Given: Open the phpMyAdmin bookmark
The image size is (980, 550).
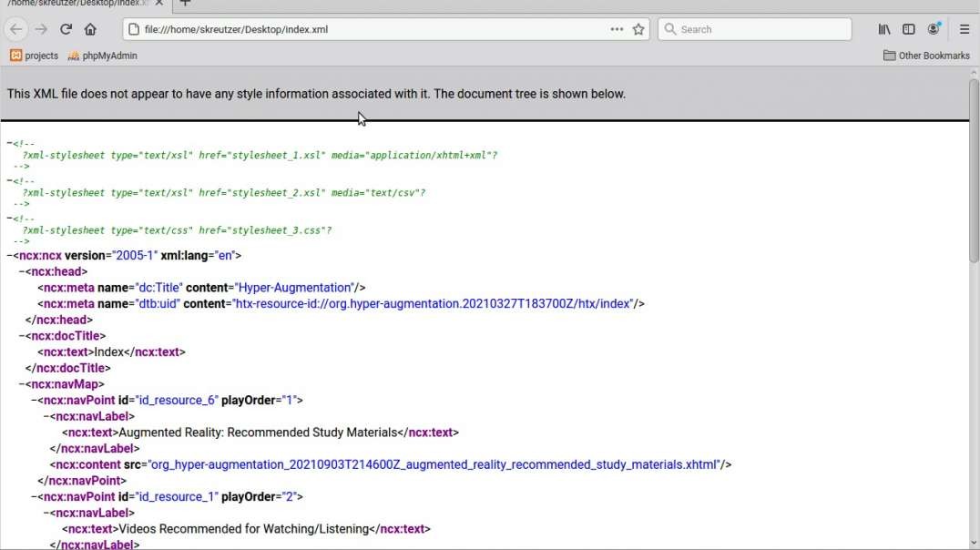Looking at the screenshot, I should pos(105,56).
